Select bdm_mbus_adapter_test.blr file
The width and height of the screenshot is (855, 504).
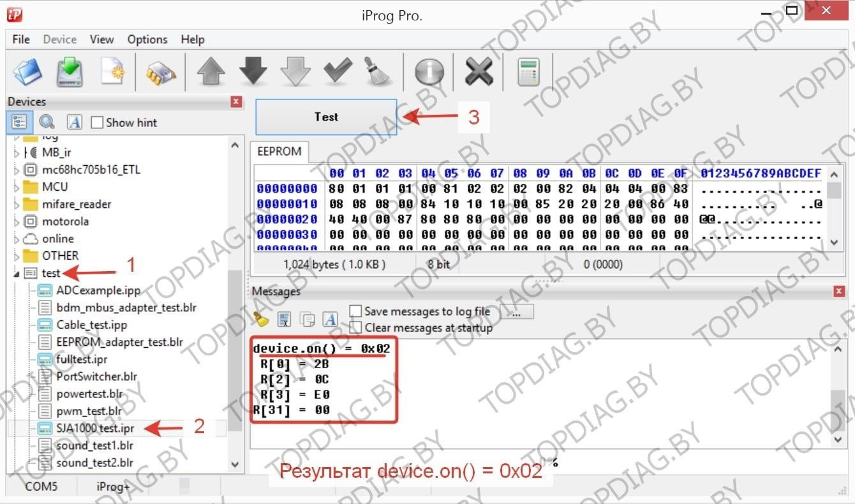tap(126, 308)
